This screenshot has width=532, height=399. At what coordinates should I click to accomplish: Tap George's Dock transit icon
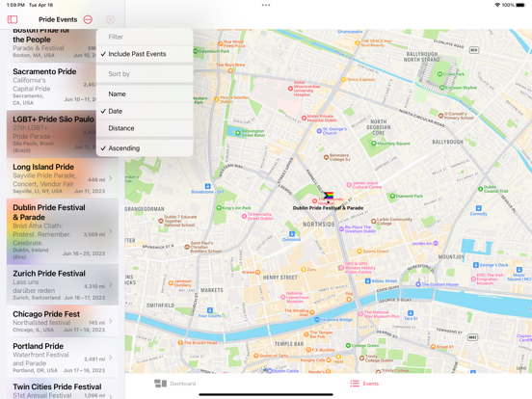click(x=476, y=265)
